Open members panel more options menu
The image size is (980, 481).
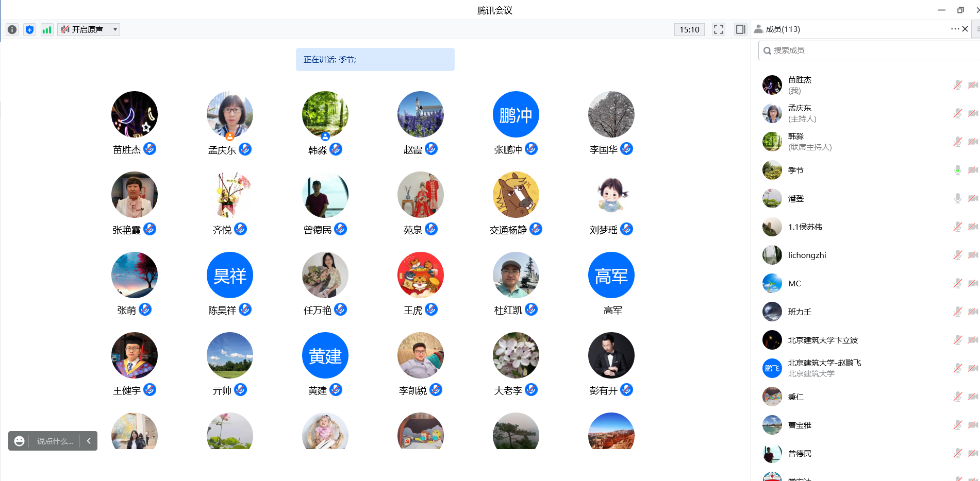pos(955,29)
